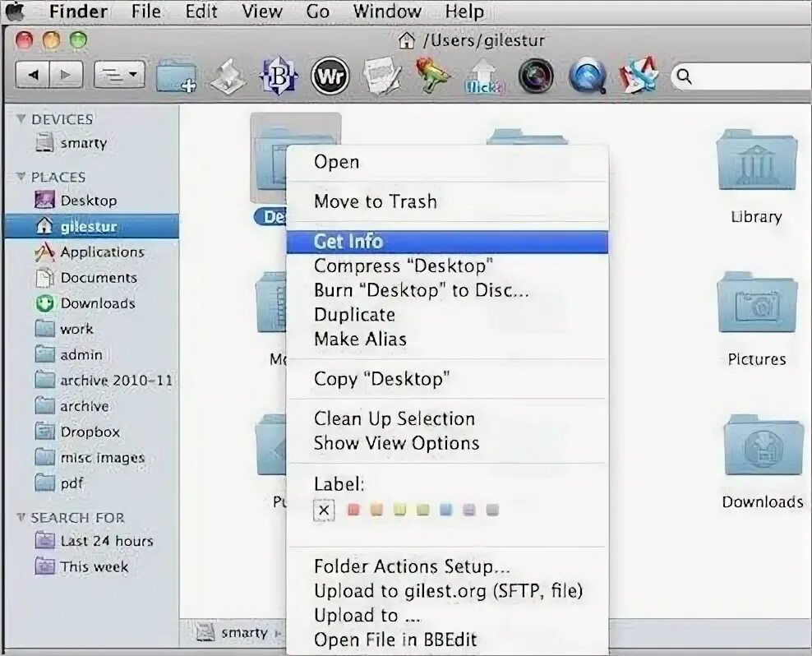This screenshot has height=656, width=812.
Task: Choose Show View Options
Action: pos(447,443)
